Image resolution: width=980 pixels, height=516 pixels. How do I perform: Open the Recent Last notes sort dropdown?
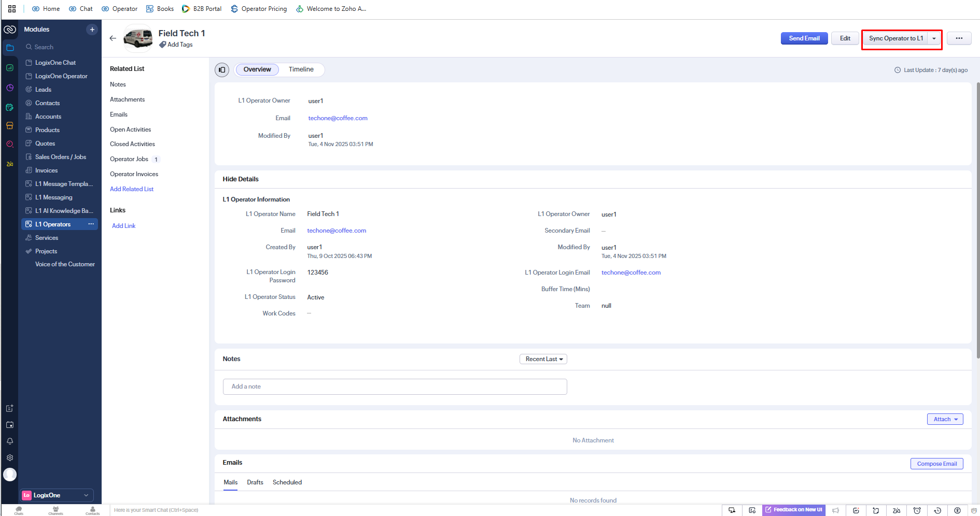[543, 359]
